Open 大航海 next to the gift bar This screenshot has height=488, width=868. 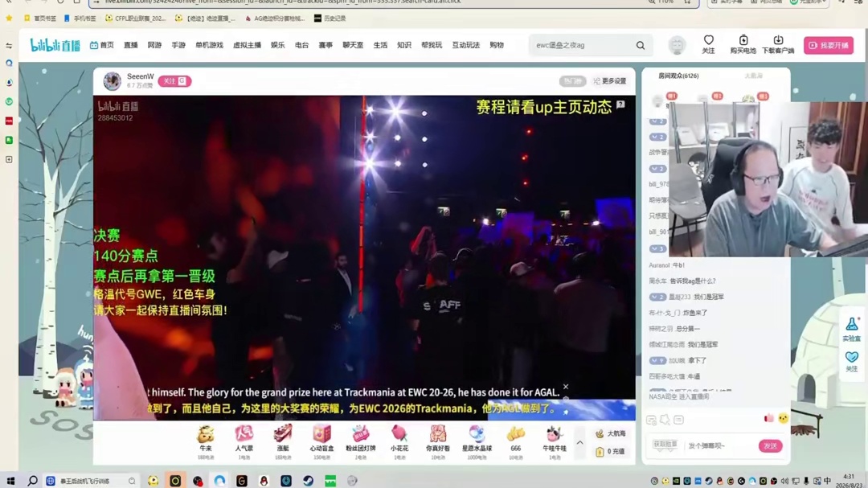click(x=611, y=433)
